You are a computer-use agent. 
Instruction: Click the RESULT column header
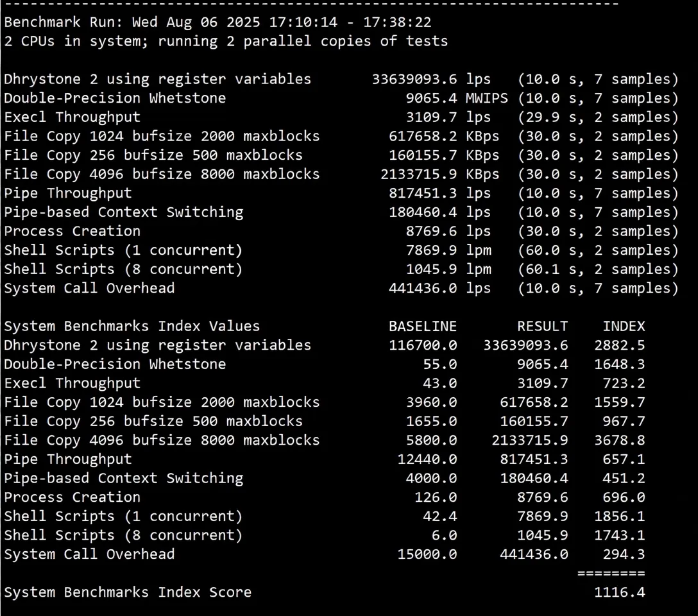543,325
